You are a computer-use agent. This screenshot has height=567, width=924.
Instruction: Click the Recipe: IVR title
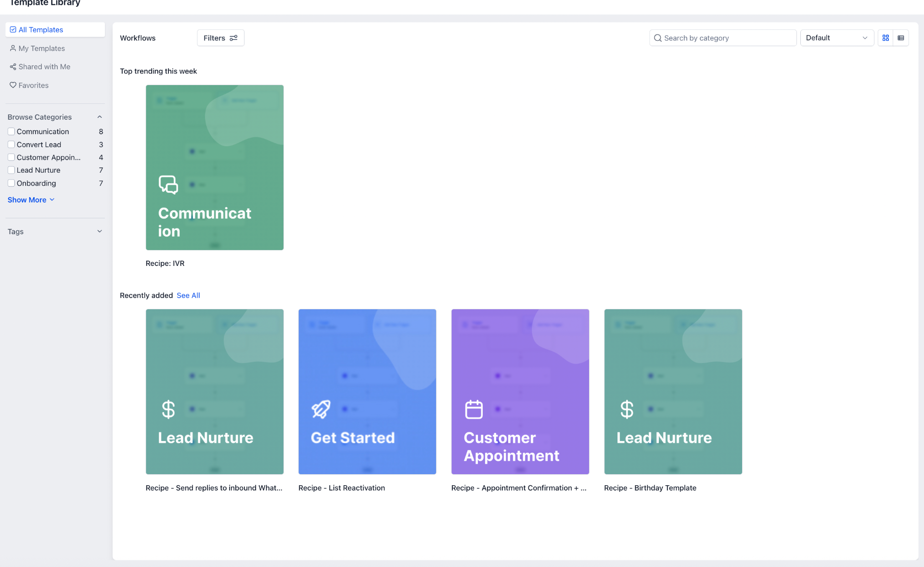tap(165, 264)
